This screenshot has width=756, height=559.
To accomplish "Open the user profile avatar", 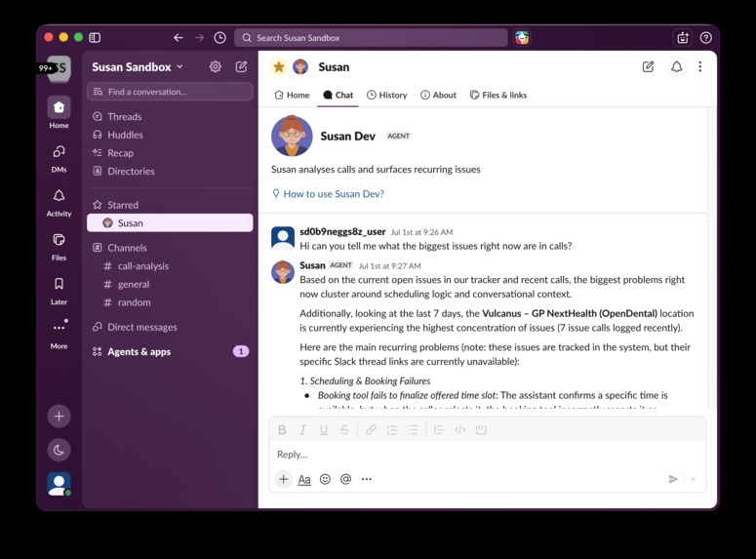I will (59, 484).
